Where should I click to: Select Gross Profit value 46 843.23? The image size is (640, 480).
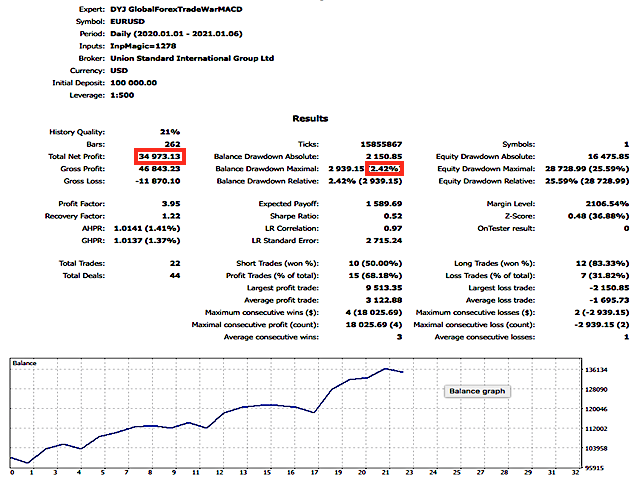pyautogui.click(x=160, y=169)
